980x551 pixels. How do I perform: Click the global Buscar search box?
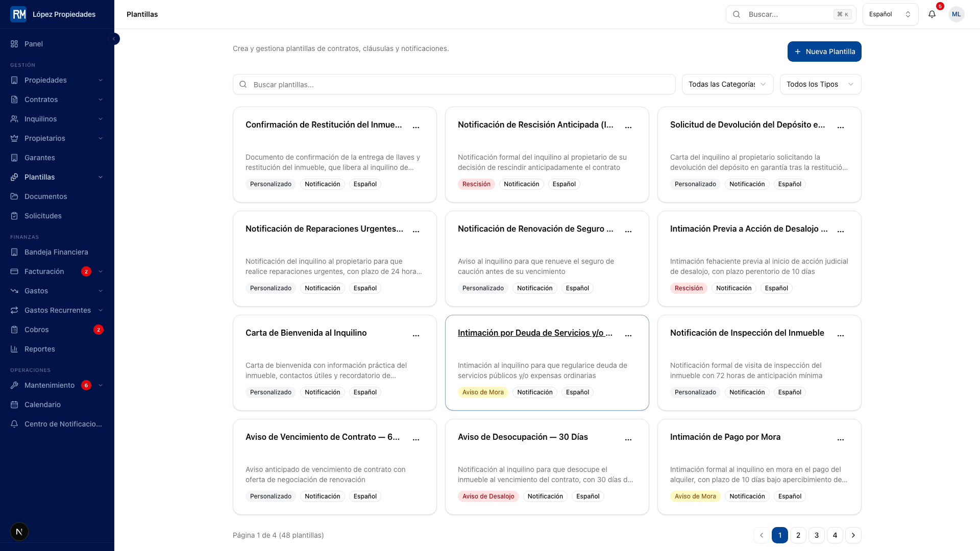click(x=791, y=14)
